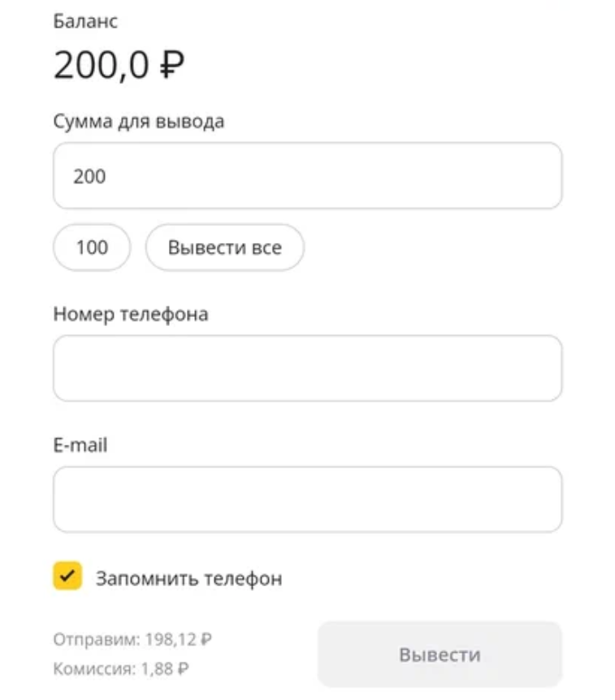
Task: Click the grey Вывести submit button
Action: [x=440, y=654]
